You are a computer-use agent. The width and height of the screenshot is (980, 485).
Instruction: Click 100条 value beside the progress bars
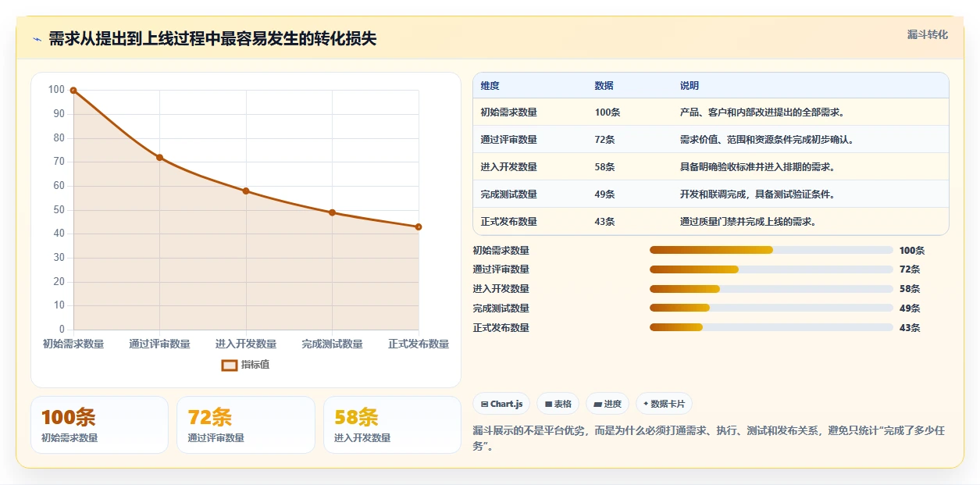pyautogui.click(x=912, y=251)
